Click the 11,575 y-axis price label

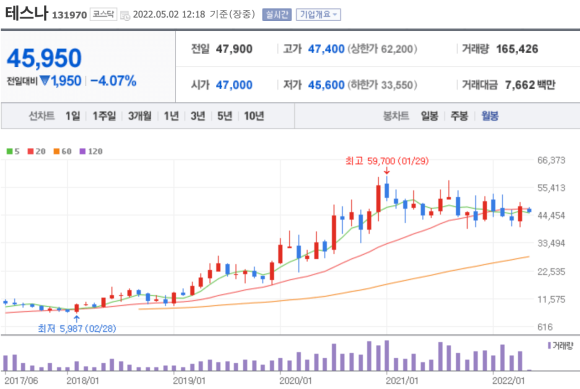pyautogui.click(x=551, y=299)
